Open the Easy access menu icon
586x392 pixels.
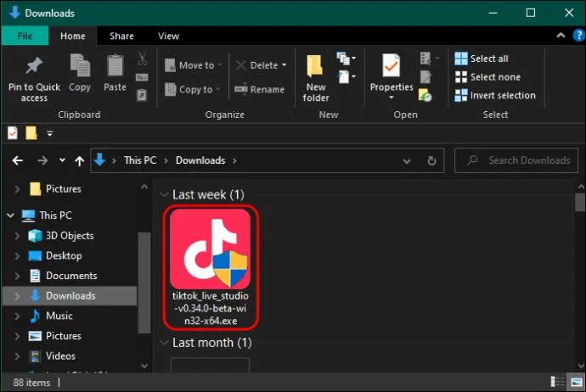coord(347,77)
